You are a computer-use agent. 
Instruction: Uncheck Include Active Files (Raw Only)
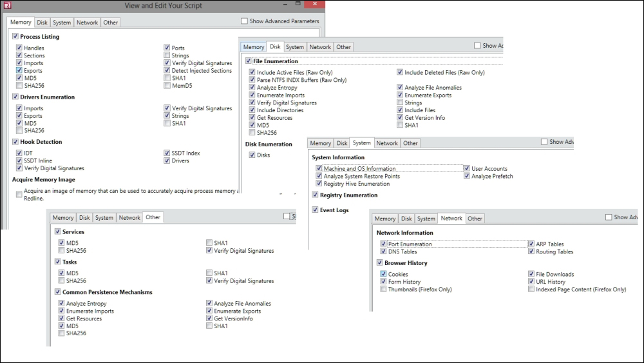coord(252,72)
